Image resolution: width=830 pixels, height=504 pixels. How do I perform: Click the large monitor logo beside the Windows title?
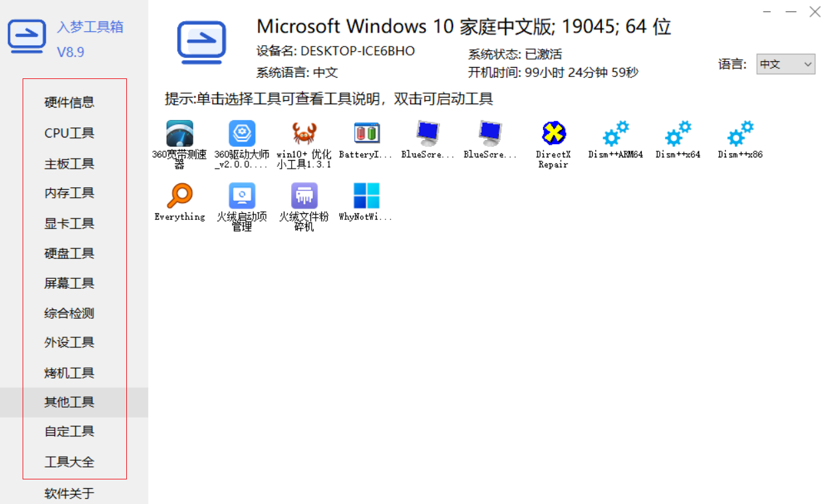(201, 44)
